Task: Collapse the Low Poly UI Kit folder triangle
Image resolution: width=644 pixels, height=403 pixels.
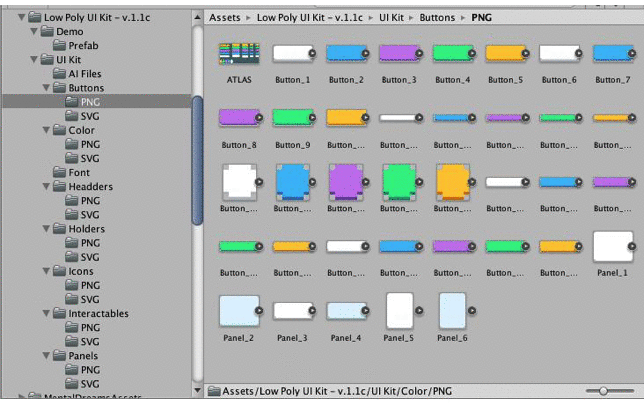Action: pyautogui.click(x=21, y=18)
